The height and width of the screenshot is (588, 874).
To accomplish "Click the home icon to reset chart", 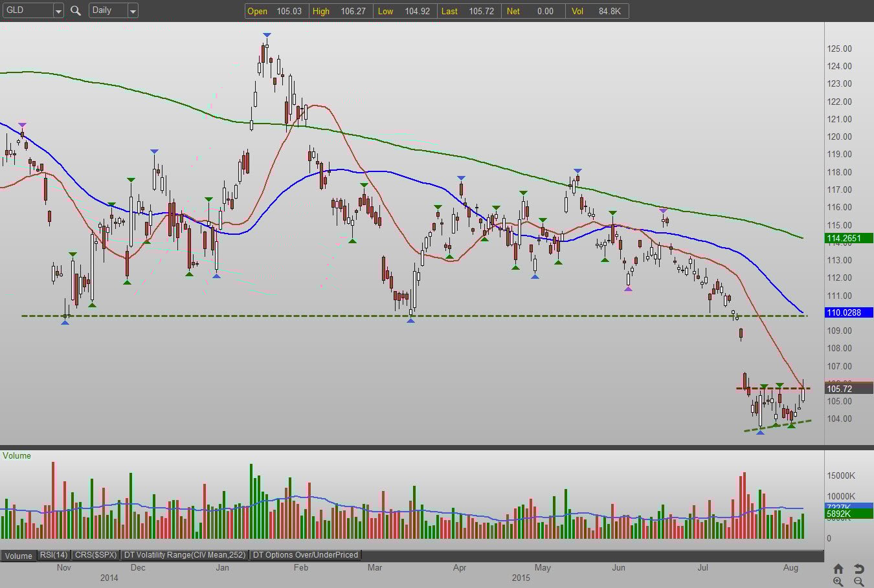I will pos(838,569).
